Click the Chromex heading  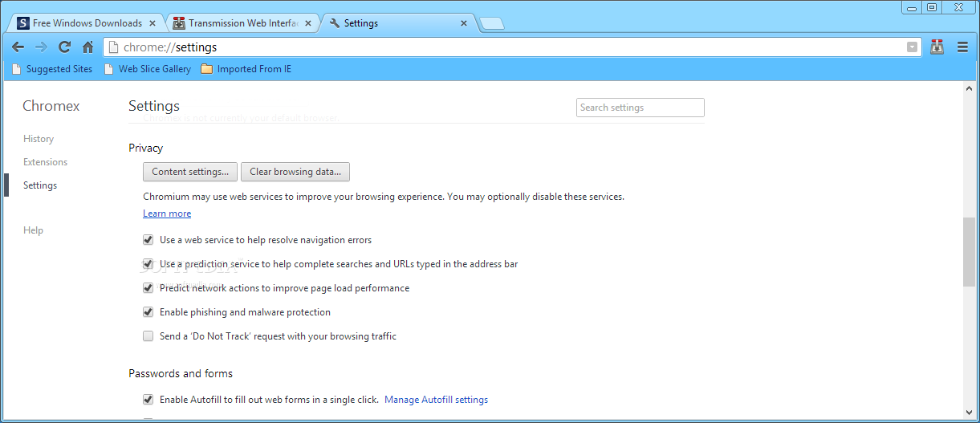click(51, 106)
